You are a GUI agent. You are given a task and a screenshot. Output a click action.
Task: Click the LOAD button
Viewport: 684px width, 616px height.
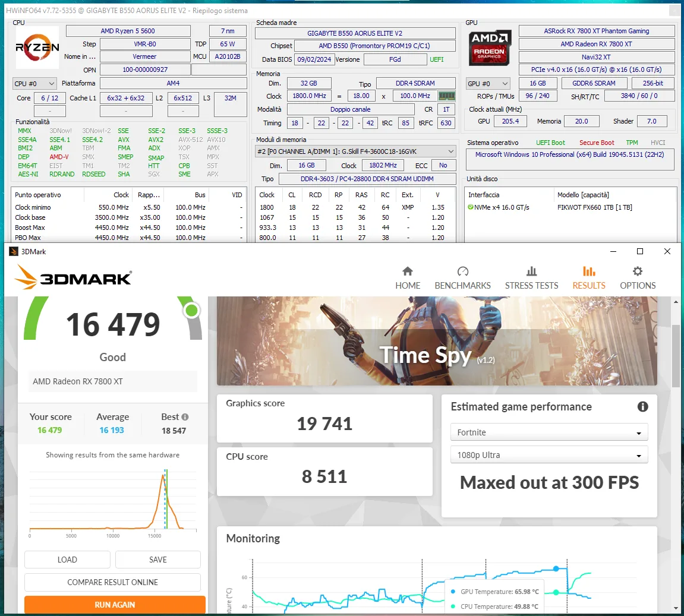[67, 560]
